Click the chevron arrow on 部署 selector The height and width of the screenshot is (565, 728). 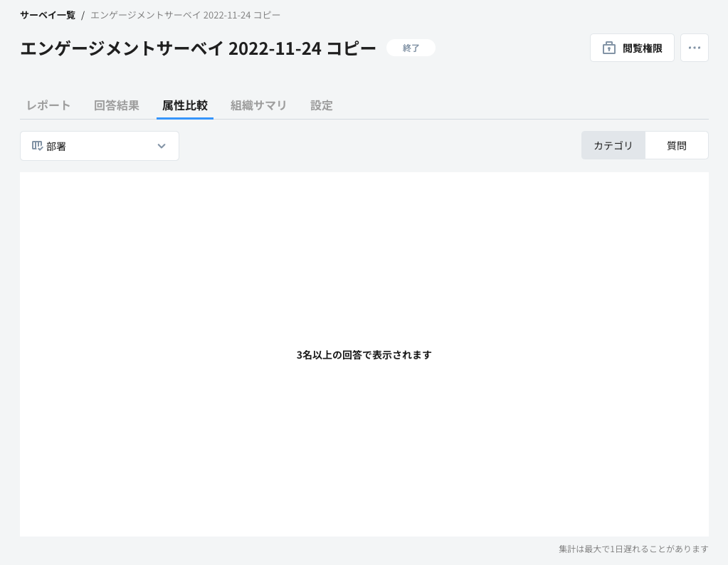coord(162,146)
